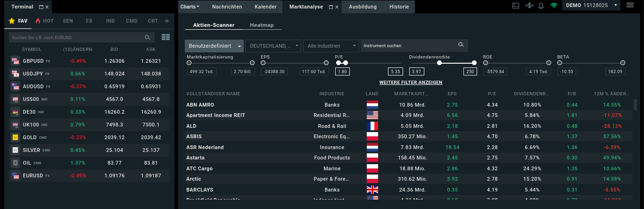The image size is (644, 209).
Task: Sort by VOLLSTÄNDIGER NAME column header
Action: (213, 94)
